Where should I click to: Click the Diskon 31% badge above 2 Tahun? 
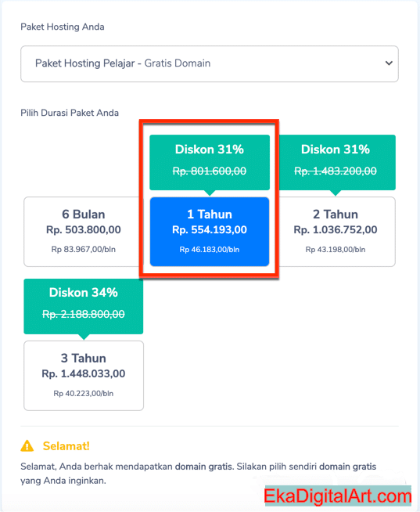click(x=336, y=162)
